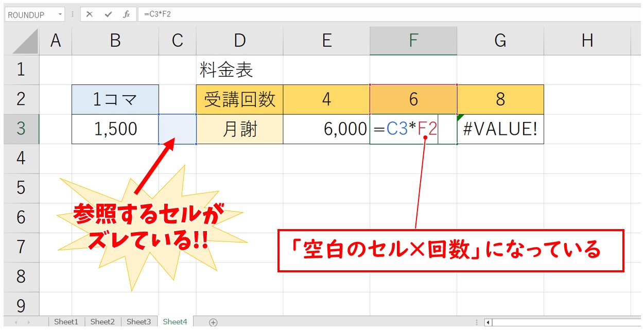Image resolution: width=644 pixels, height=331 pixels.
Task: Click the 受講回数 header cell
Action: tap(239, 99)
